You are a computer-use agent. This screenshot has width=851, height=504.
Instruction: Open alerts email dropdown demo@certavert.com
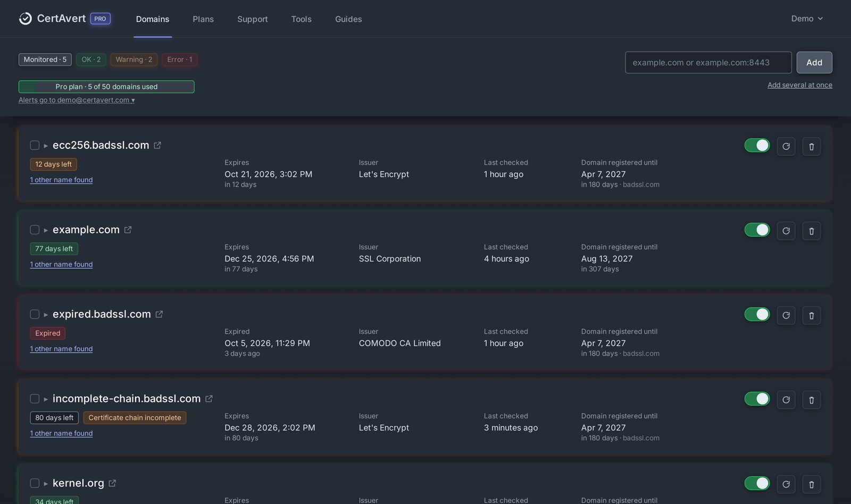[77, 100]
